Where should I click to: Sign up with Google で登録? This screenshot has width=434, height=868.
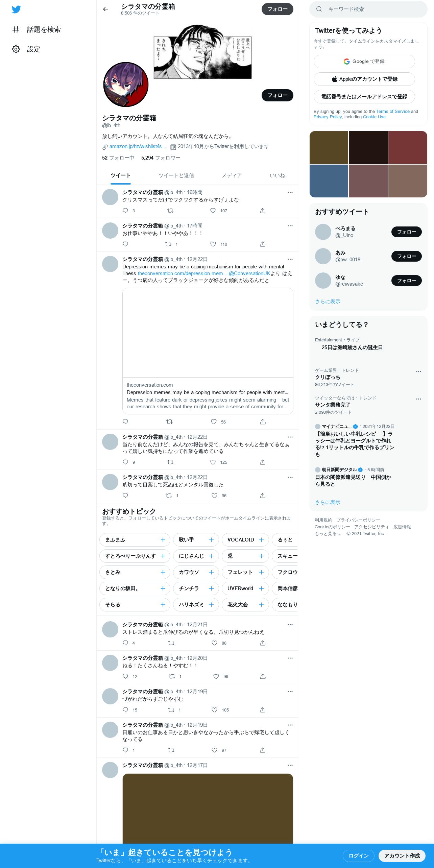pyautogui.click(x=364, y=62)
